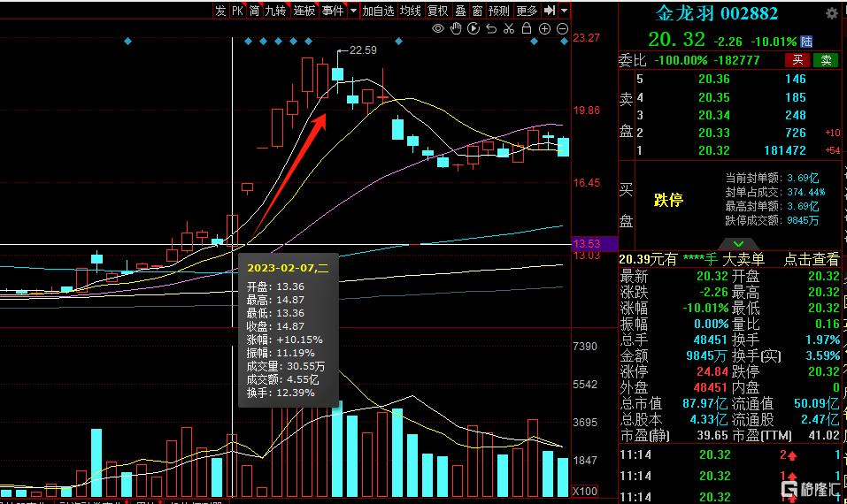The width and height of the screenshot is (847, 504).
Task: Select sell level 4 price 20.35
Action: pos(713,97)
